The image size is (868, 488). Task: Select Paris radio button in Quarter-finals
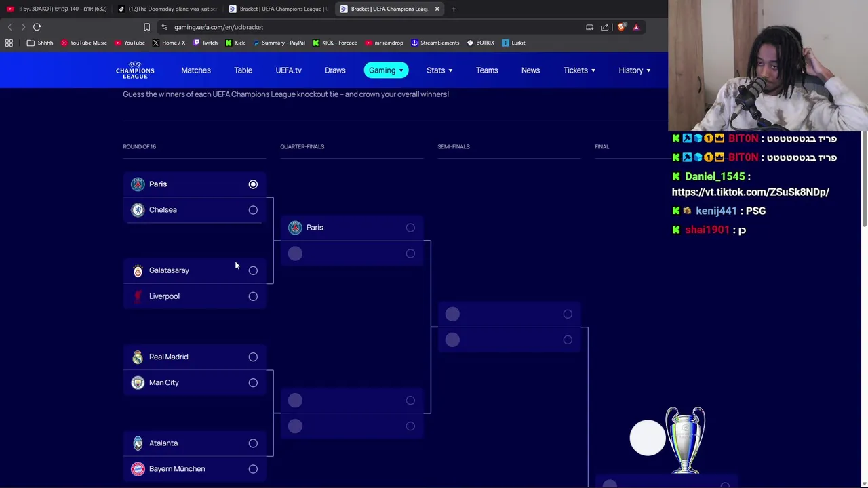pos(410,228)
